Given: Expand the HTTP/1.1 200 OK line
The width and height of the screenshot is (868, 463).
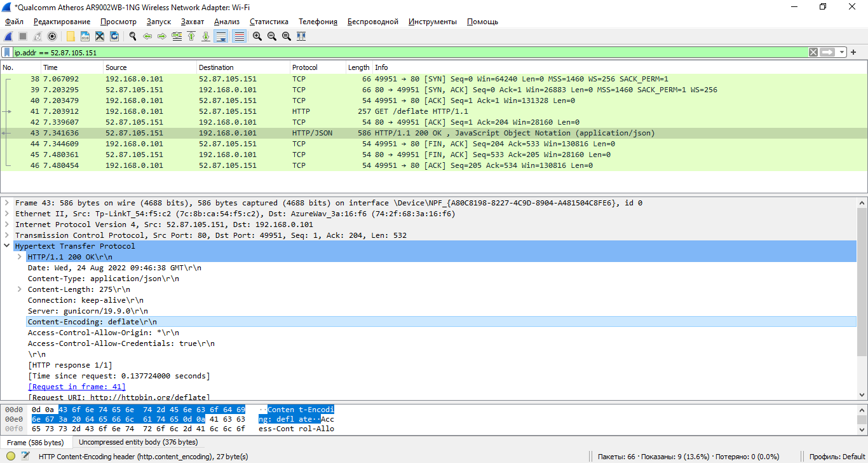Looking at the screenshot, I should coord(20,257).
